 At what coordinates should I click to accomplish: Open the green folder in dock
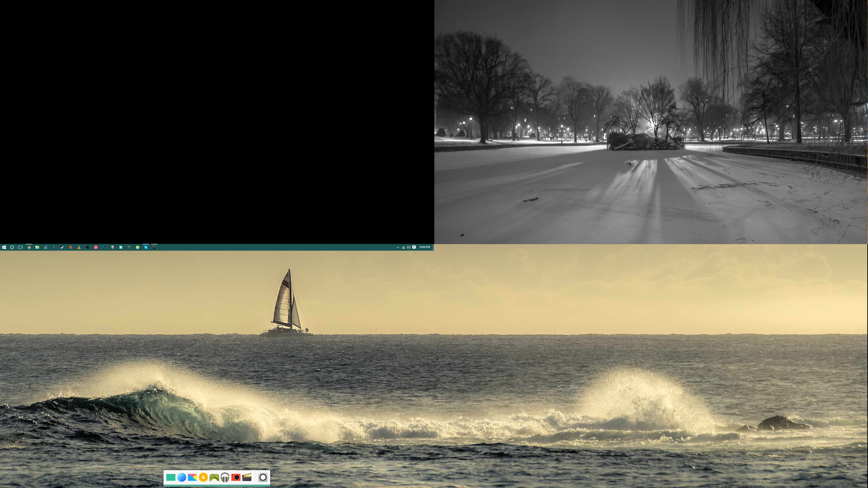(x=171, y=477)
